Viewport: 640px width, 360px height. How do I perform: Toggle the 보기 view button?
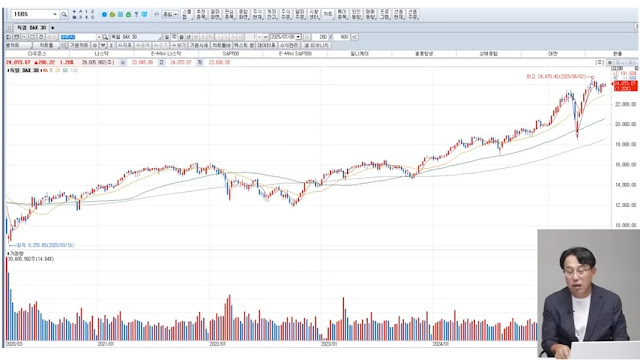click(x=179, y=45)
